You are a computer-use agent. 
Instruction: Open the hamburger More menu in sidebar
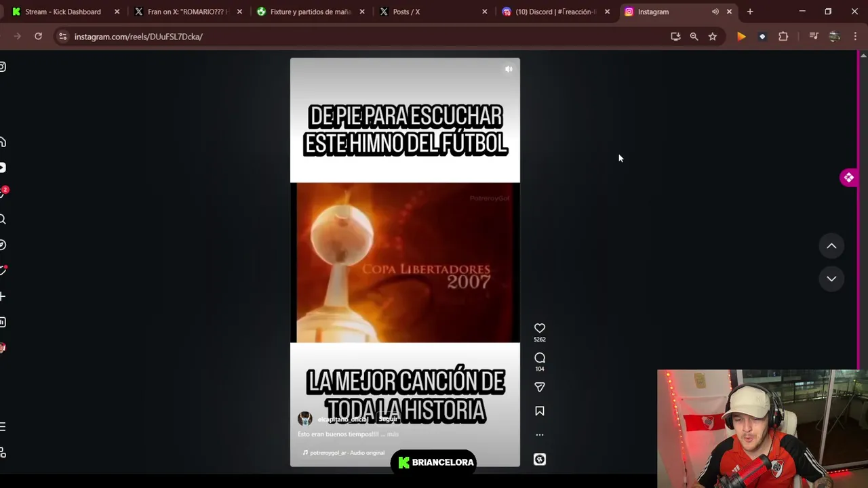click(3, 426)
